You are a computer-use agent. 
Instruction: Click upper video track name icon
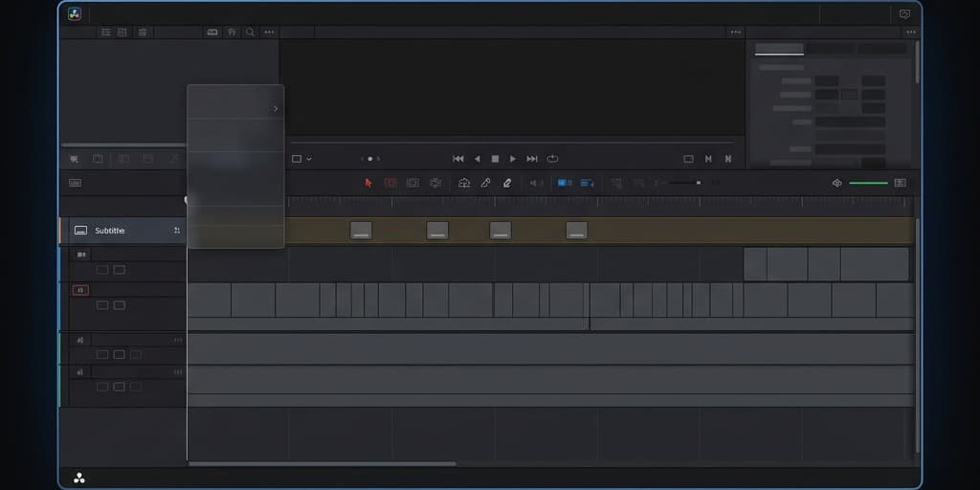[x=81, y=255]
